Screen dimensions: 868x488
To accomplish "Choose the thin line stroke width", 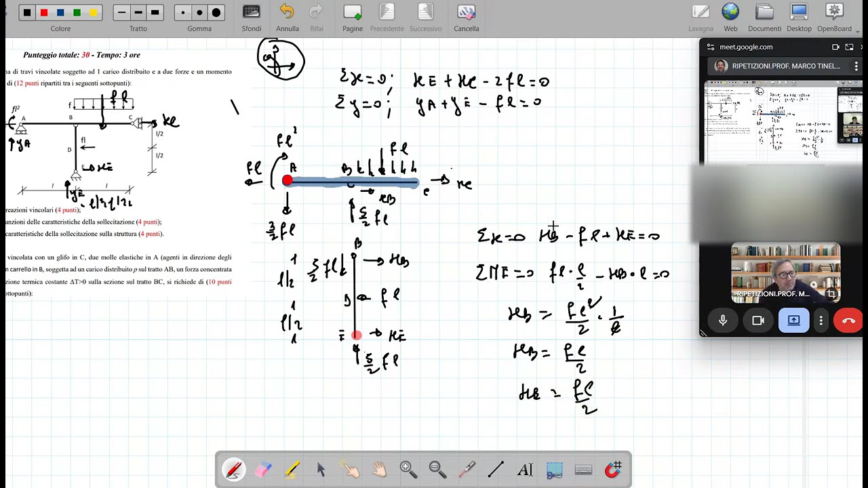I will (122, 12).
